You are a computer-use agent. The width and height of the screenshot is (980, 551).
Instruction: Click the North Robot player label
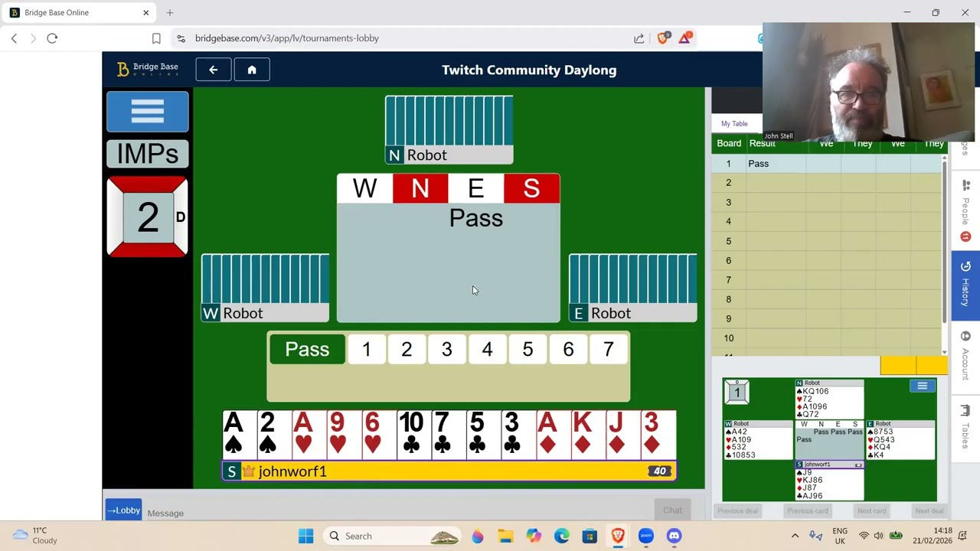(x=449, y=155)
